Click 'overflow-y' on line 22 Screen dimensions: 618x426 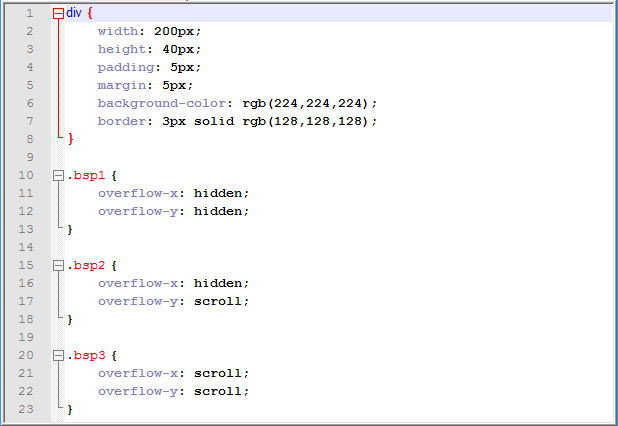coord(138,391)
